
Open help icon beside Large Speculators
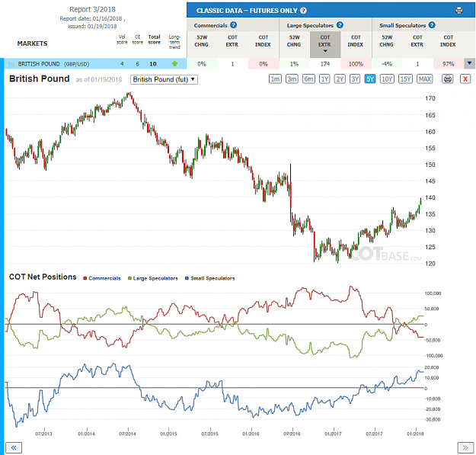(x=340, y=25)
